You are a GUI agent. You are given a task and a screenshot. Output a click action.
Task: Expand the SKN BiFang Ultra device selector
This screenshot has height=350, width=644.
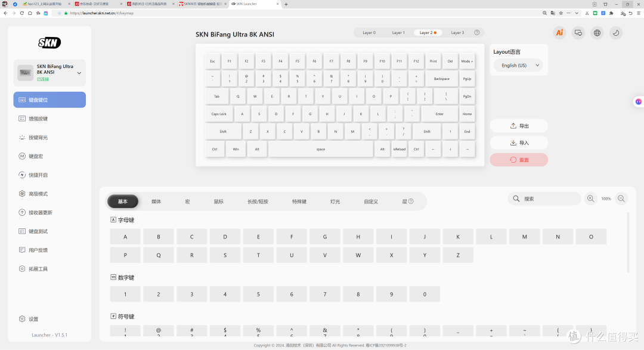(49, 73)
